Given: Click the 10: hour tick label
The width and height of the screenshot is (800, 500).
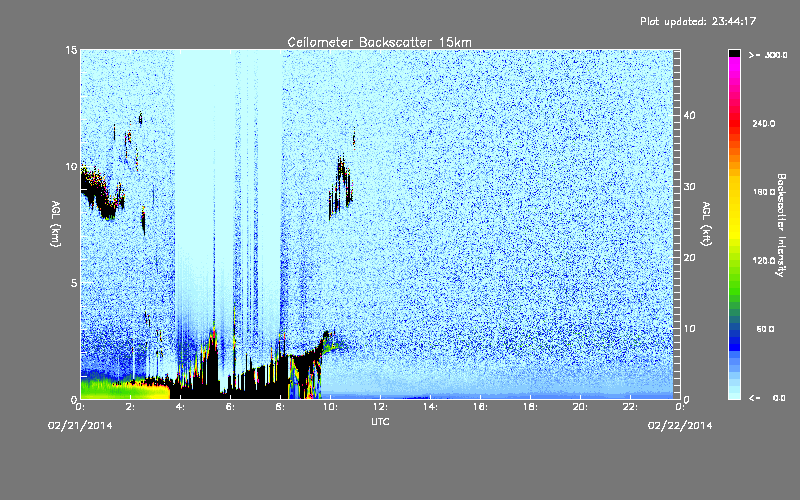Looking at the screenshot, I should (330, 407).
